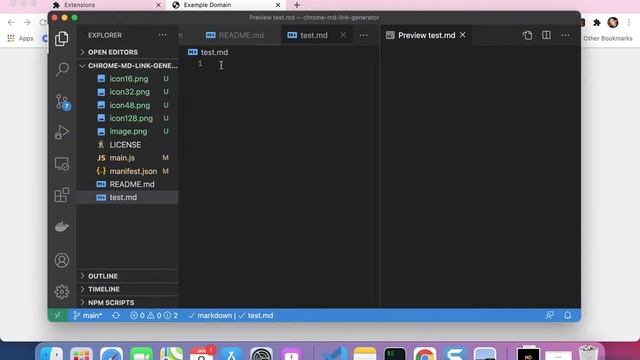Open Manage gear in activity bar
Image resolution: width=640 pixels, height=360 pixels.
click(x=62, y=291)
